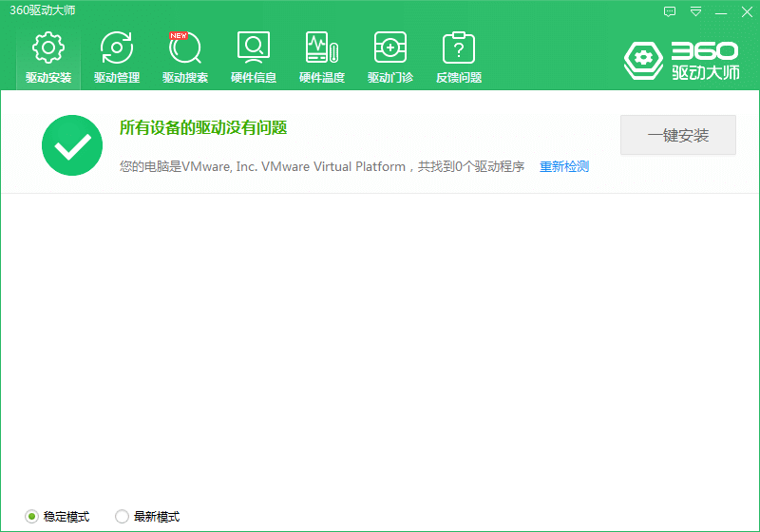Close the 360驱动大师 window
Image resolution: width=760 pixels, height=532 pixels.
pyautogui.click(x=746, y=11)
